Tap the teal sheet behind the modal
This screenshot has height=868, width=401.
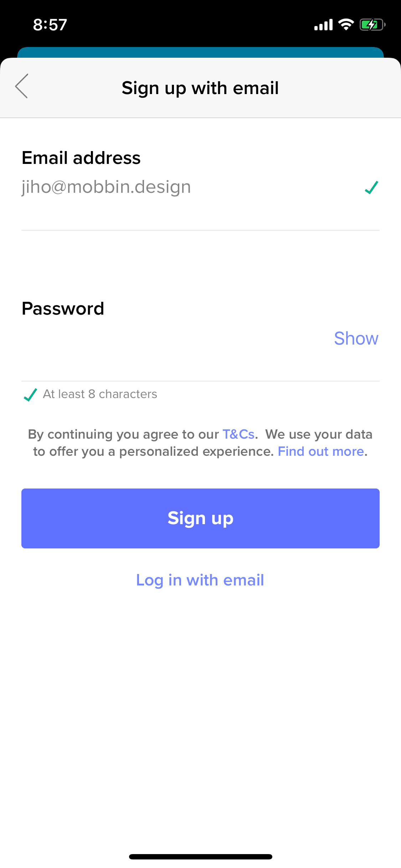click(200, 52)
